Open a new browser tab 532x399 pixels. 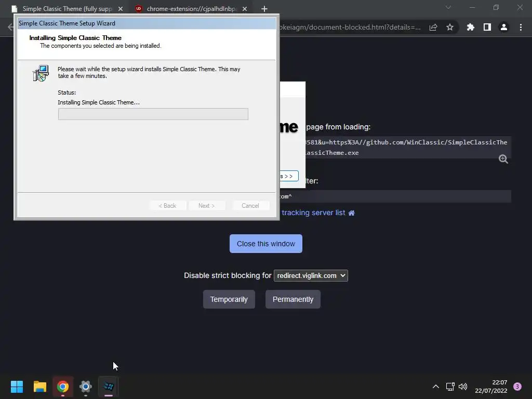click(x=264, y=9)
